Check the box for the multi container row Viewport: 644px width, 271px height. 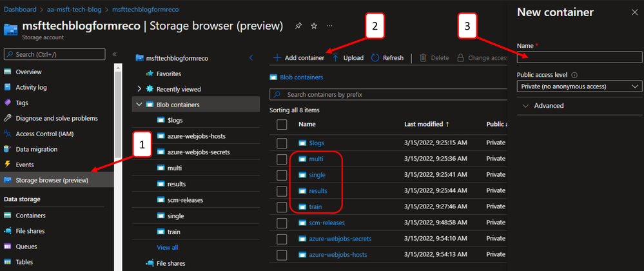coord(282,159)
